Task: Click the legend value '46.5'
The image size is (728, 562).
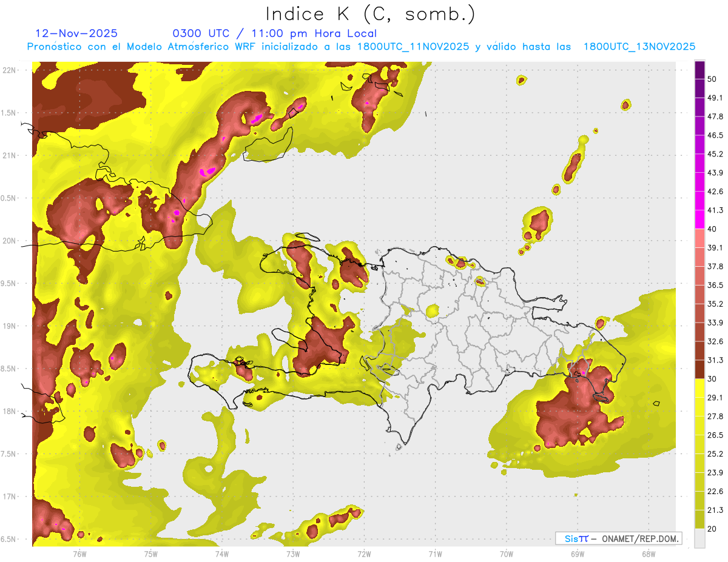Action: point(715,135)
